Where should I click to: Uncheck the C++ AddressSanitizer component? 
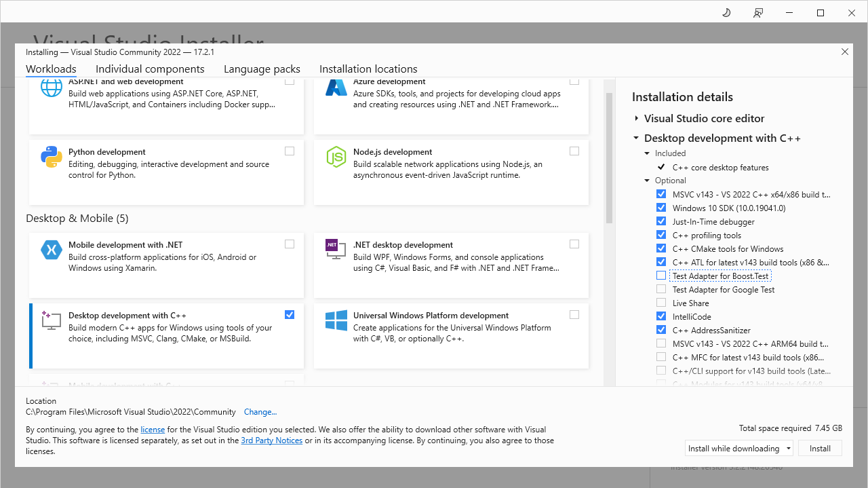point(661,330)
